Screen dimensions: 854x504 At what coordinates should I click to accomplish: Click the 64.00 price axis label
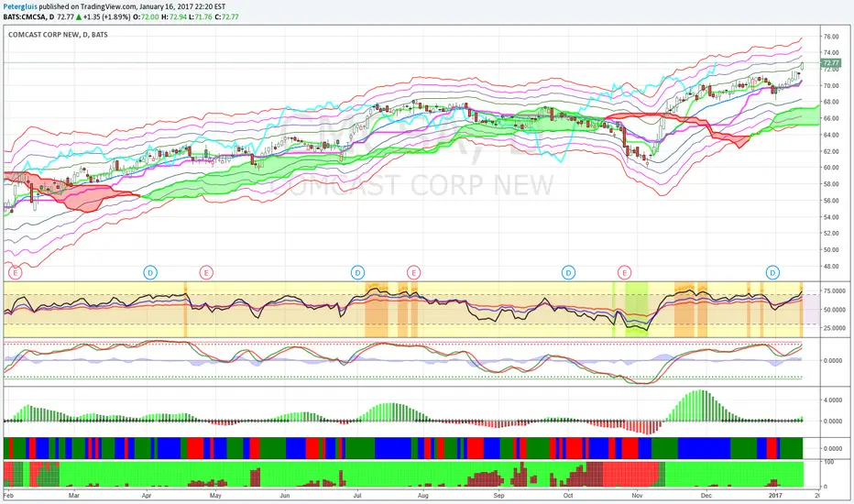(831, 135)
